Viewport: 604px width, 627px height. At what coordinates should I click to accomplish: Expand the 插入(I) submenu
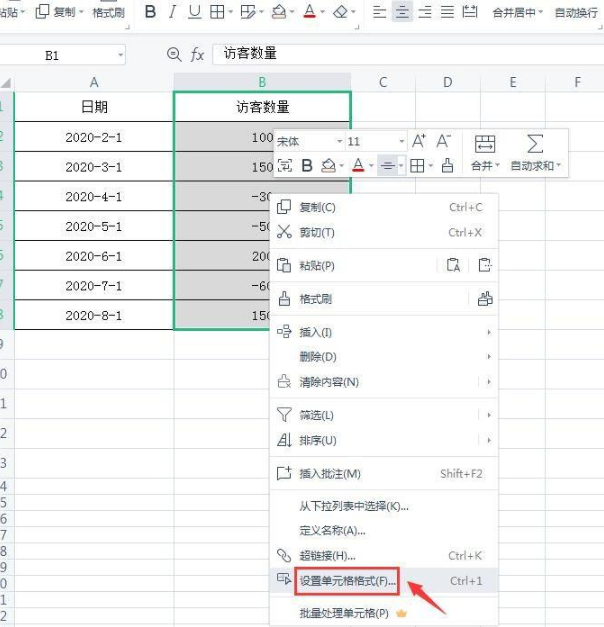(x=384, y=332)
